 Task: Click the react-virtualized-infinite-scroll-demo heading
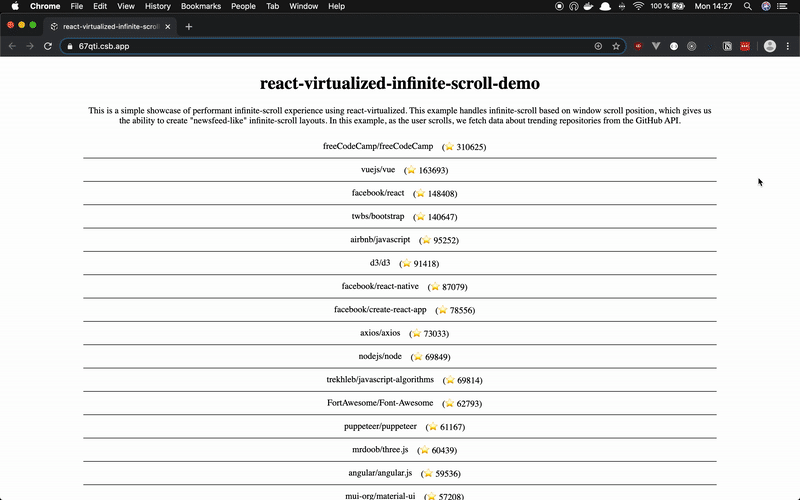tap(400, 83)
